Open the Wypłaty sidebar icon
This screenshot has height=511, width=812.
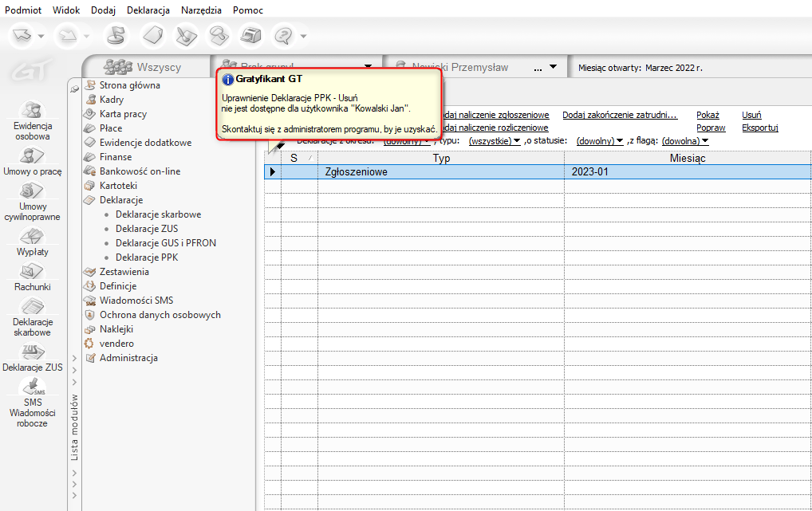point(33,241)
